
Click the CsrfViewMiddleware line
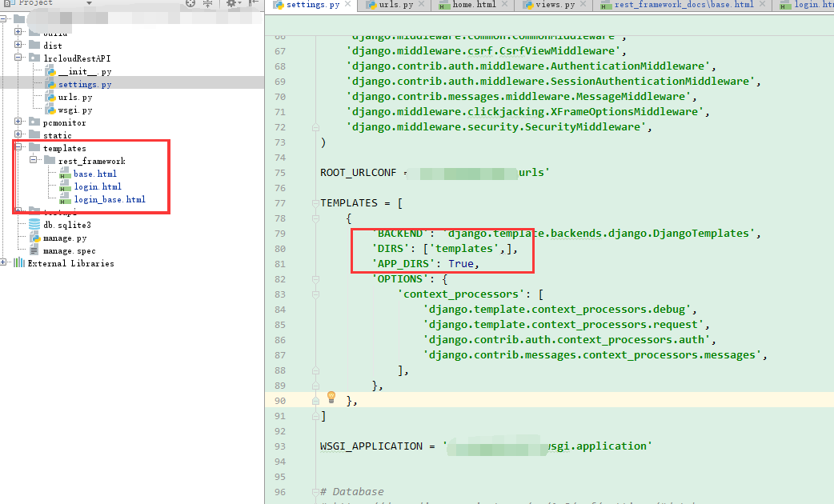pos(487,51)
